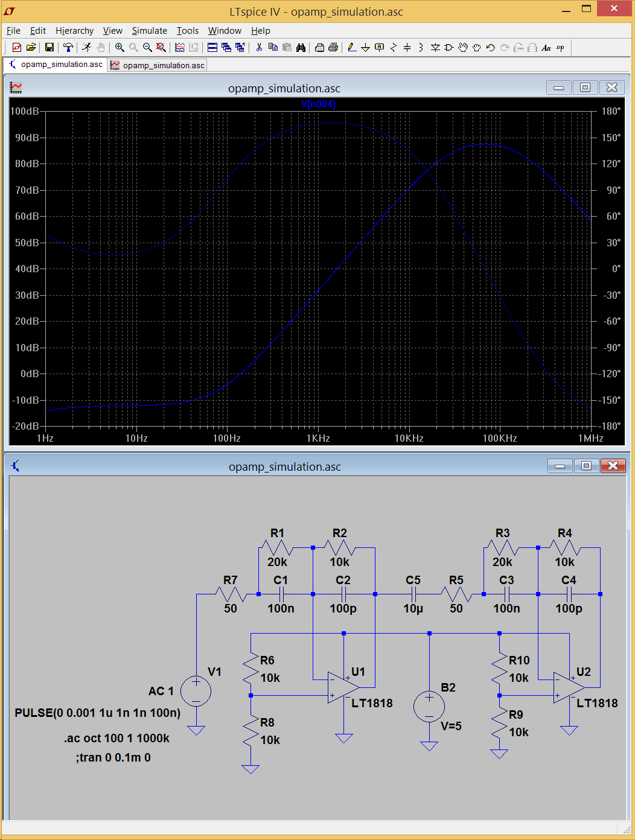635x840 pixels.
Task: Click the '.ac oct 100 1 1000k' directive
Action: pos(117,738)
